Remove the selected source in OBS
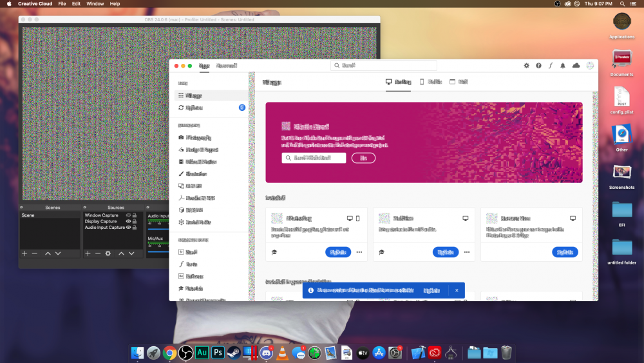Image resolution: width=644 pixels, height=363 pixels. [x=98, y=253]
